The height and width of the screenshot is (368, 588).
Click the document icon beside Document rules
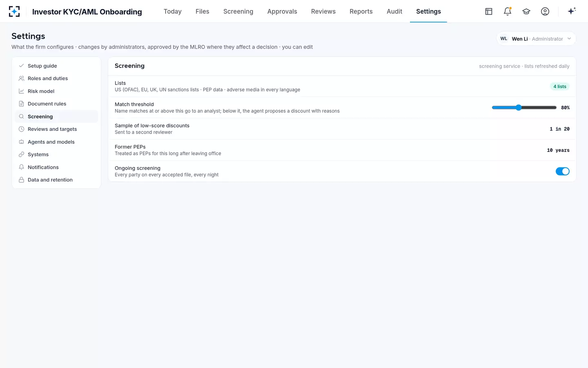click(x=21, y=104)
